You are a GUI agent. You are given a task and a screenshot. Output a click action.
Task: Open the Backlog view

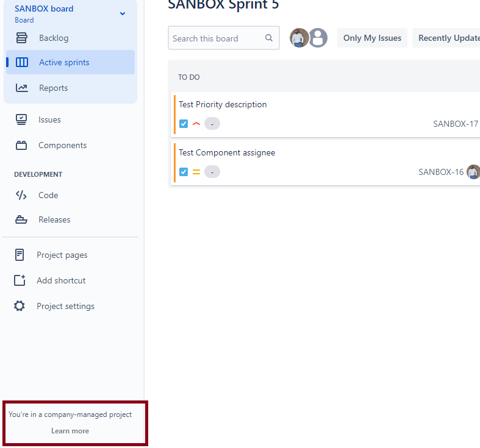(70, 38)
